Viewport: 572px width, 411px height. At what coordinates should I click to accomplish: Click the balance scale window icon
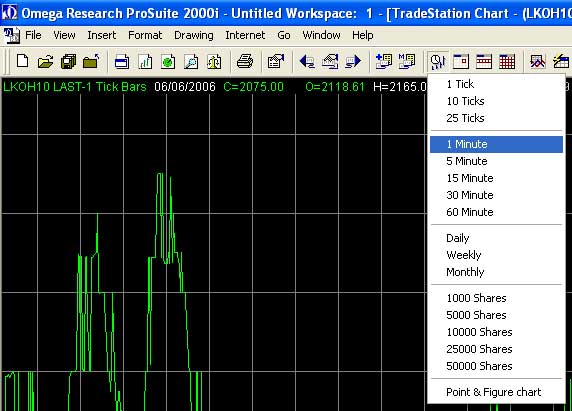(214, 61)
